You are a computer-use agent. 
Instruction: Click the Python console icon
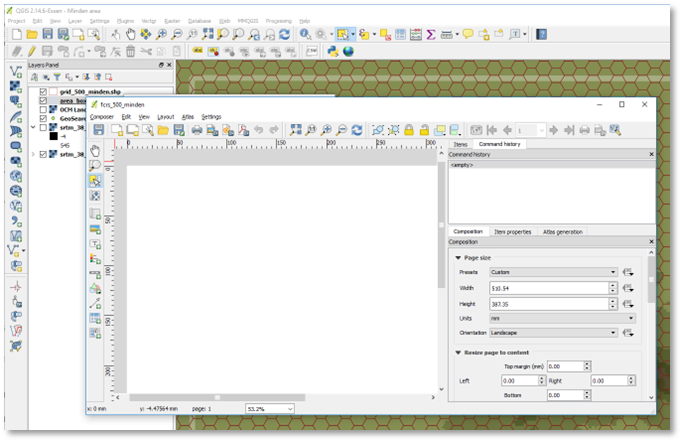(x=333, y=51)
